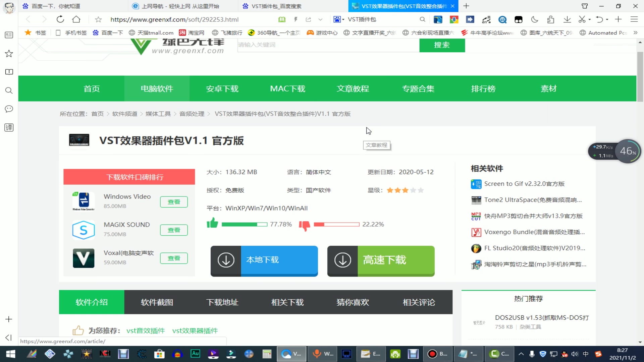Add sidebar app with plus icon
Viewport: 644px width, 362px height.
(9, 319)
